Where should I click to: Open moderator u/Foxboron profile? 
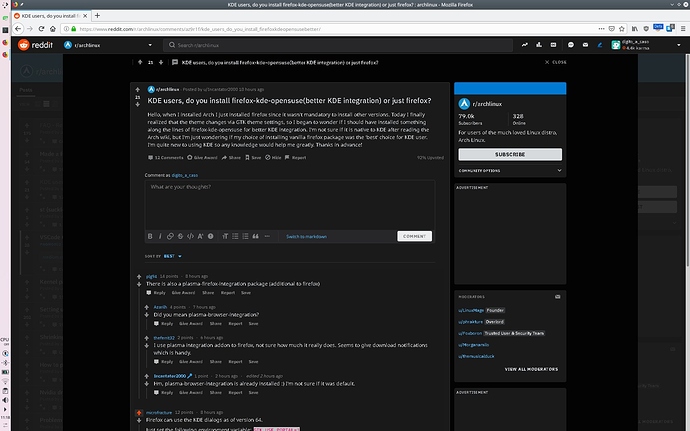click(470, 333)
